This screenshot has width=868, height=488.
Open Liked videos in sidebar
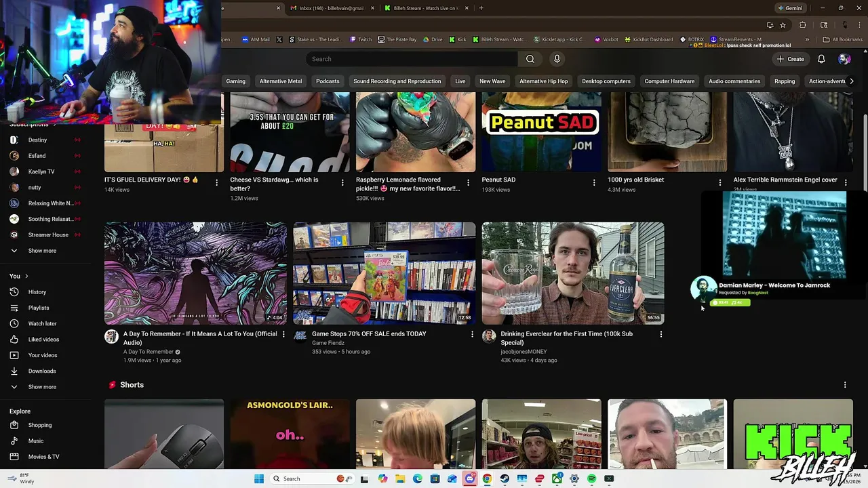click(x=45, y=340)
